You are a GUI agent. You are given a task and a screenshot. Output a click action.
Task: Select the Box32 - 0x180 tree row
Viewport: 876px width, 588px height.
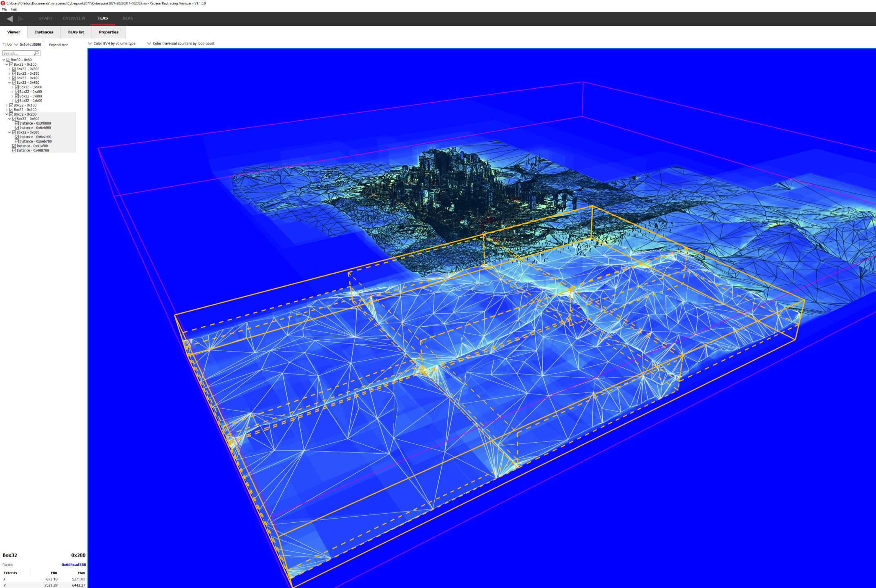click(x=25, y=105)
